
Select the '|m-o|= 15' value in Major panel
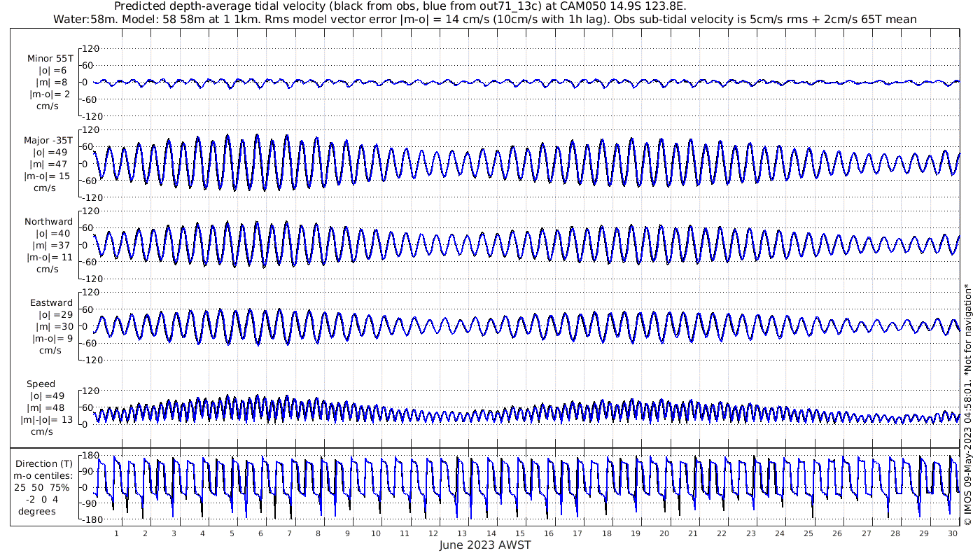pos(47,176)
